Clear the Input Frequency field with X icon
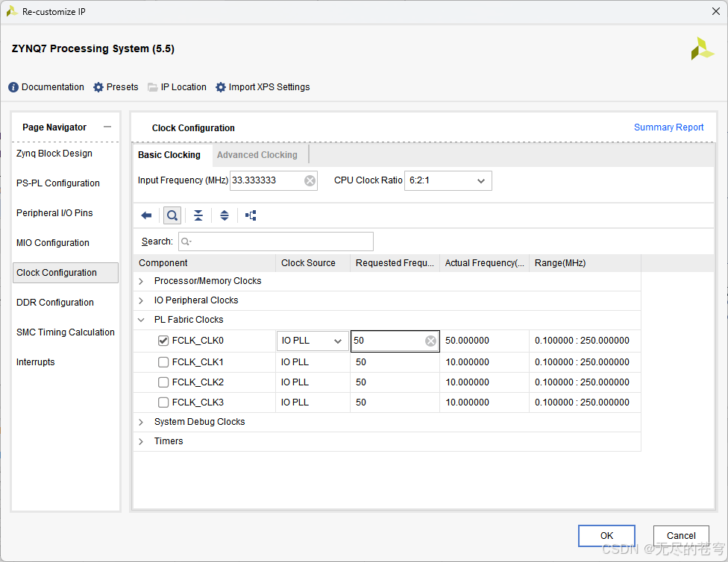Image resolution: width=728 pixels, height=562 pixels. pos(310,180)
